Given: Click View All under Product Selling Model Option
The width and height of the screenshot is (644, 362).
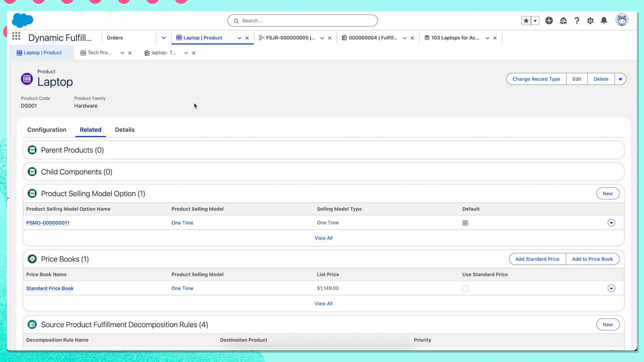Looking at the screenshot, I should point(323,238).
